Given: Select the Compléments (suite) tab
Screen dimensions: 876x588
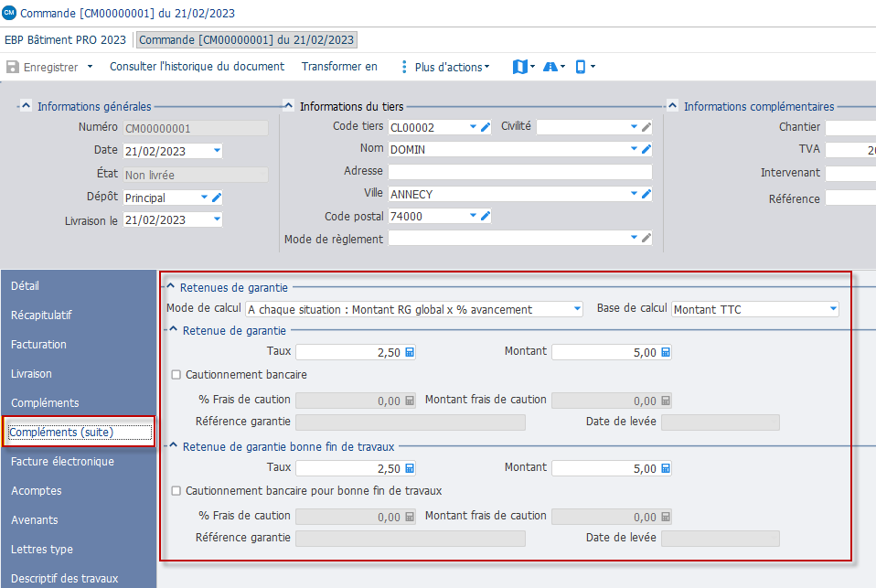Looking at the screenshot, I should coord(79,432).
